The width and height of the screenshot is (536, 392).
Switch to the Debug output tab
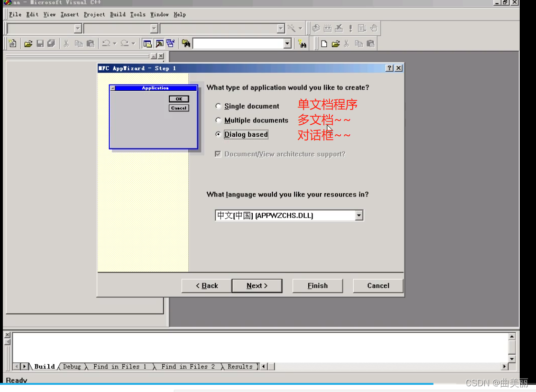click(72, 366)
